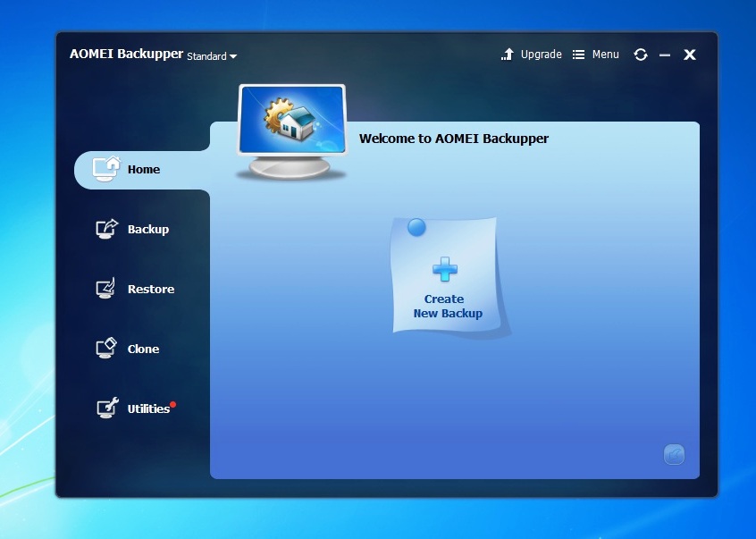The height and width of the screenshot is (539, 756).
Task: Click the house monitor illustration
Action: pyautogui.click(x=291, y=131)
